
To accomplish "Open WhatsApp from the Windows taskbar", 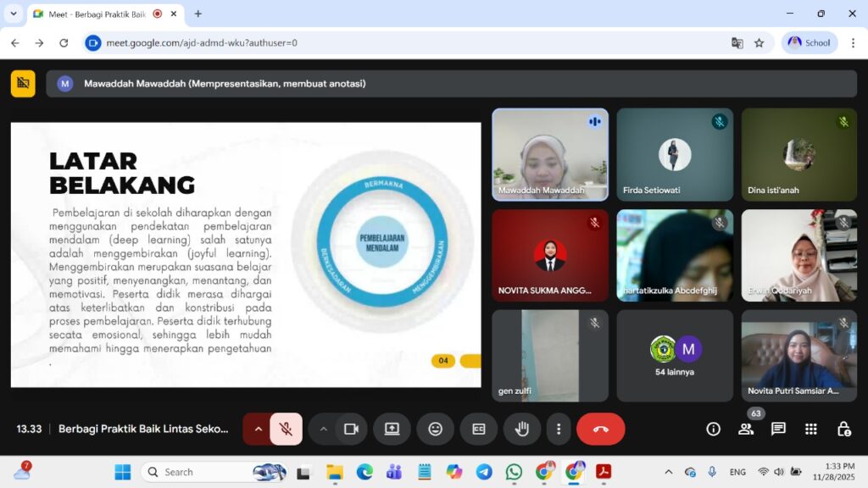I will click(x=514, y=472).
